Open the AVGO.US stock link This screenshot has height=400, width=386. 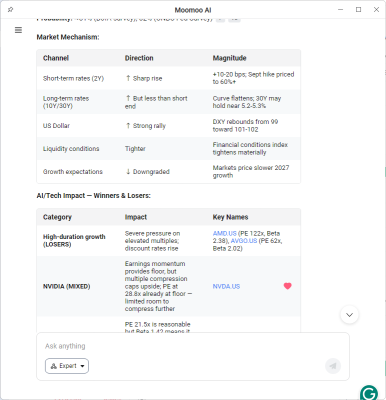tap(244, 241)
